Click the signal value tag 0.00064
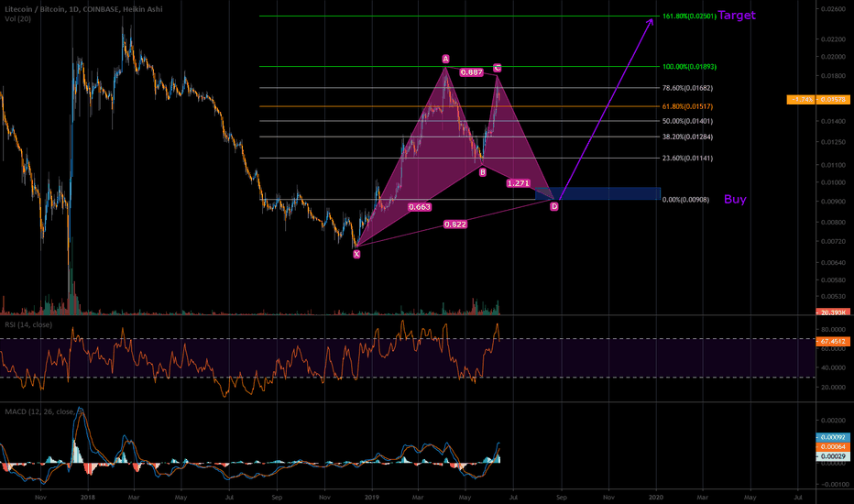This screenshot has height=504, width=854. (x=833, y=447)
